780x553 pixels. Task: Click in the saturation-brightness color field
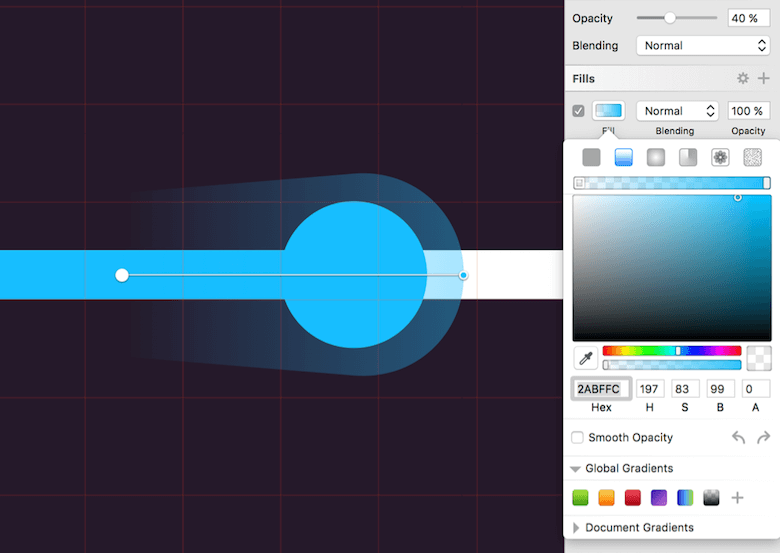672,268
